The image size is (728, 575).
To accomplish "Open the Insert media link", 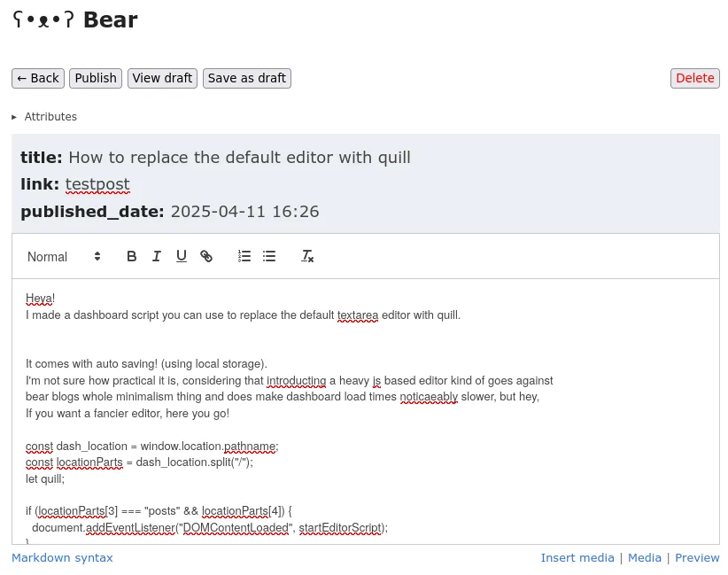I will coord(577,558).
